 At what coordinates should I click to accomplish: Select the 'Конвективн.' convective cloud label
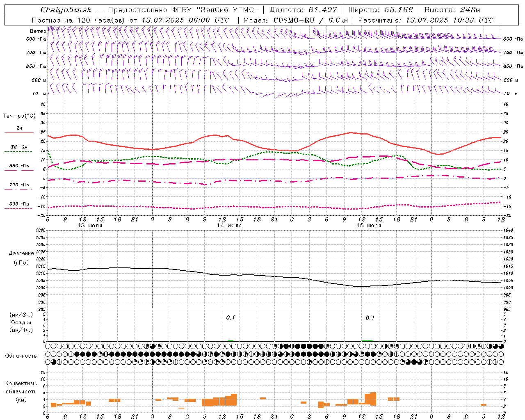coord(21,383)
